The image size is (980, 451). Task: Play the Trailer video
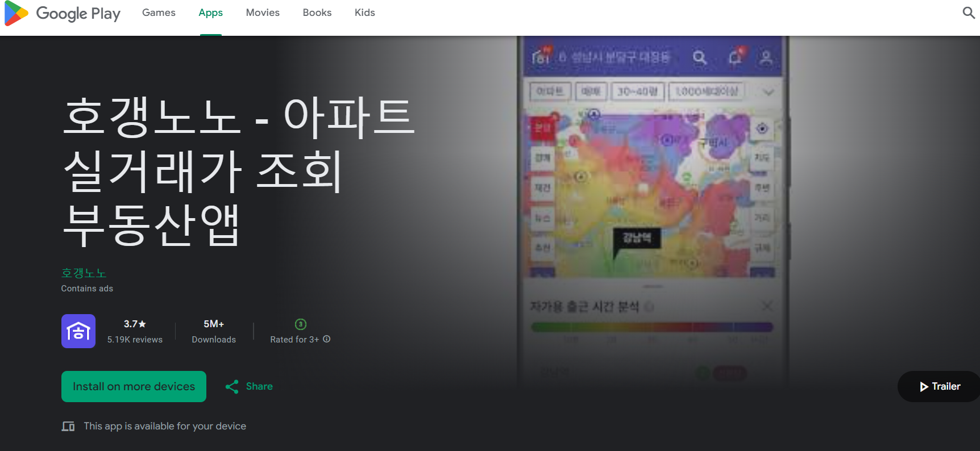[x=940, y=386]
